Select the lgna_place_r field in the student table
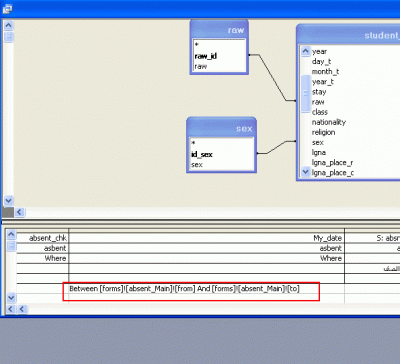 (332, 162)
